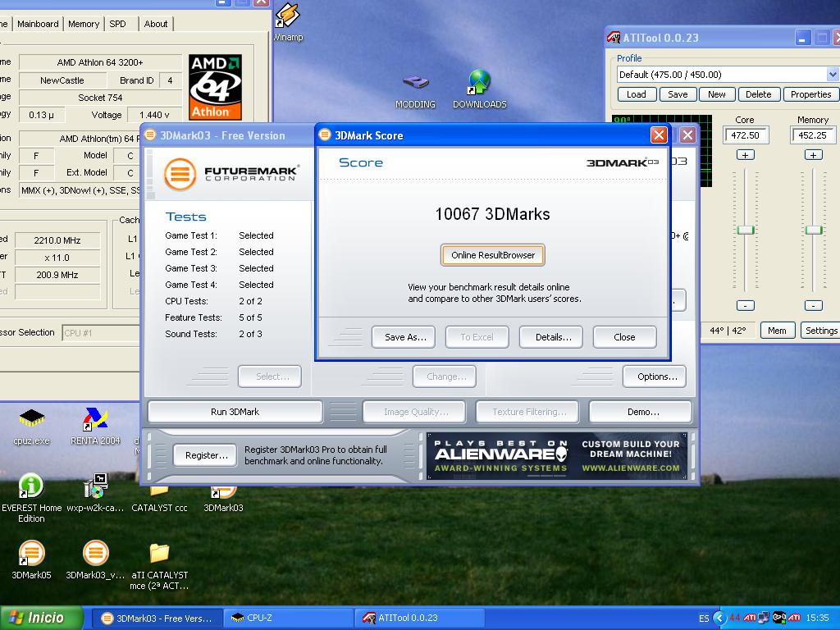Open Settings in ATITool
Image resolution: width=840 pixels, height=630 pixels.
point(820,331)
